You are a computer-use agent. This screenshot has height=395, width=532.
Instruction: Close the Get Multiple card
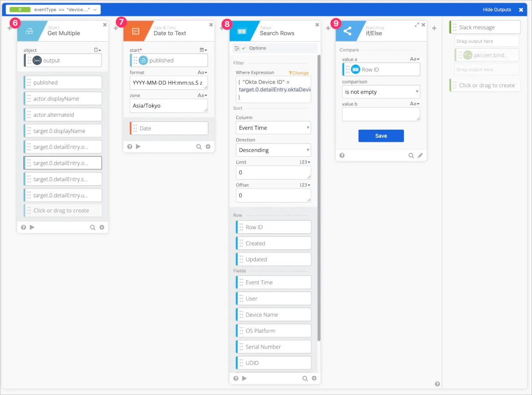tap(105, 25)
